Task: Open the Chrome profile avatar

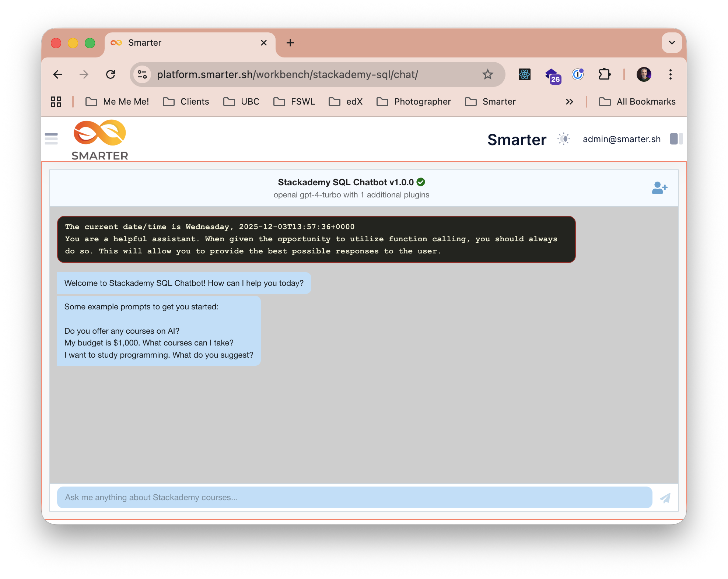Action: (644, 74)
